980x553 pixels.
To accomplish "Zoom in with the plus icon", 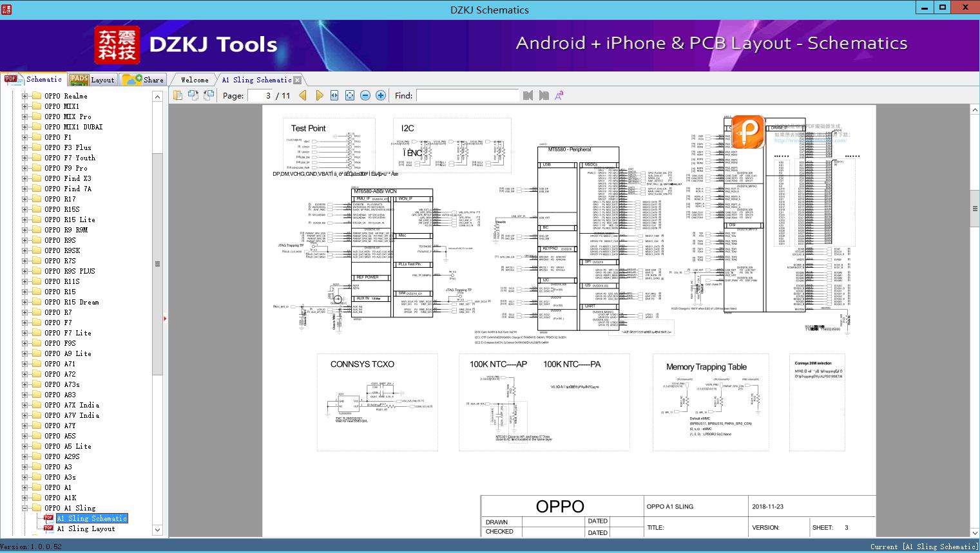I will coord(381,95).
